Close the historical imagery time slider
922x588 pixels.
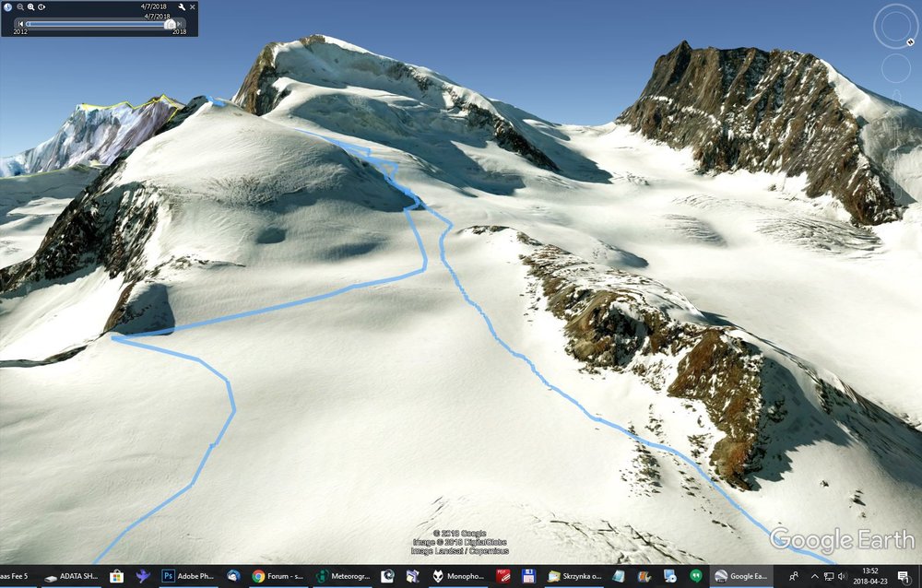pyautogui.click(x=193, y=7)
